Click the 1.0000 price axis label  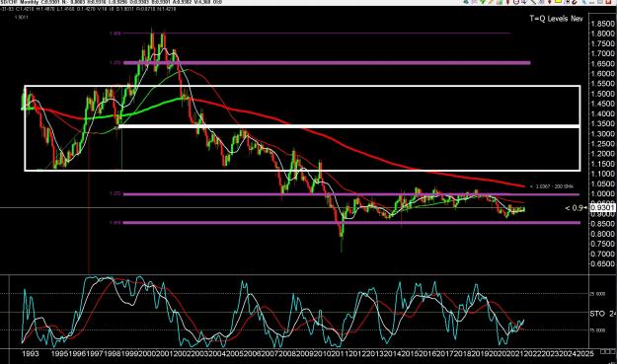[602, 193]
